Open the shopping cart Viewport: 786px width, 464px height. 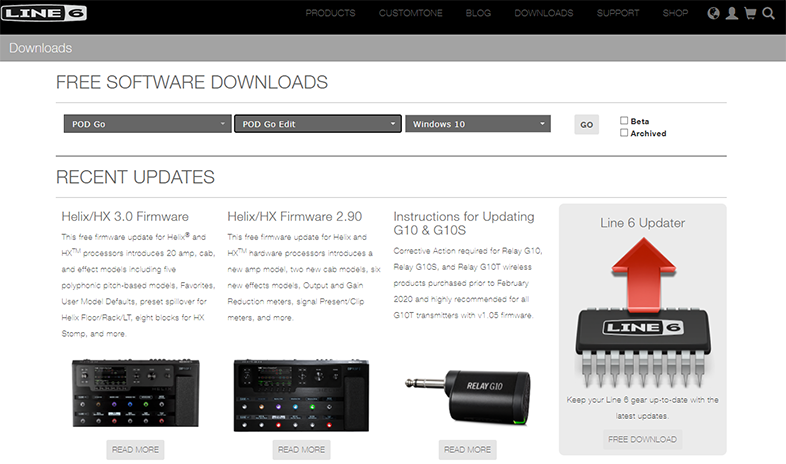(x=750, y=14)
